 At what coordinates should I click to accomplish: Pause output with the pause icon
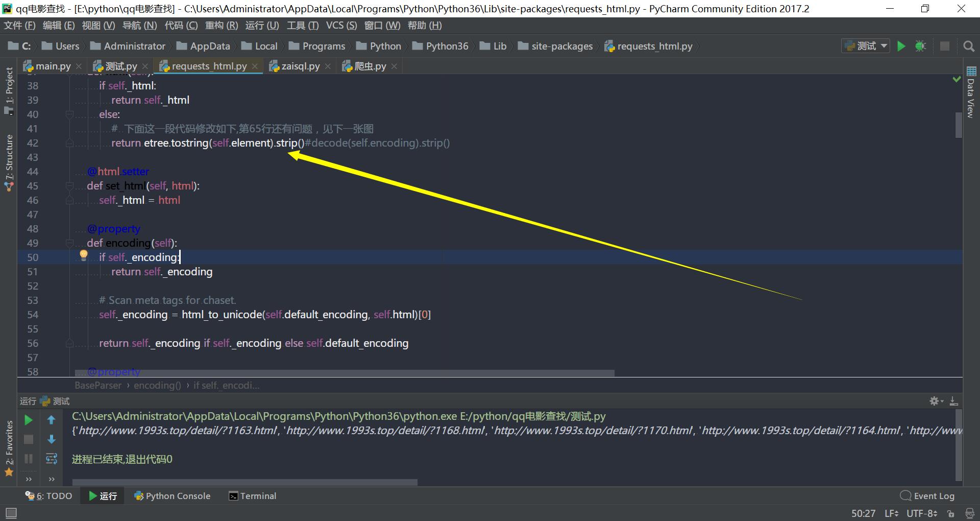pos(28,459)
